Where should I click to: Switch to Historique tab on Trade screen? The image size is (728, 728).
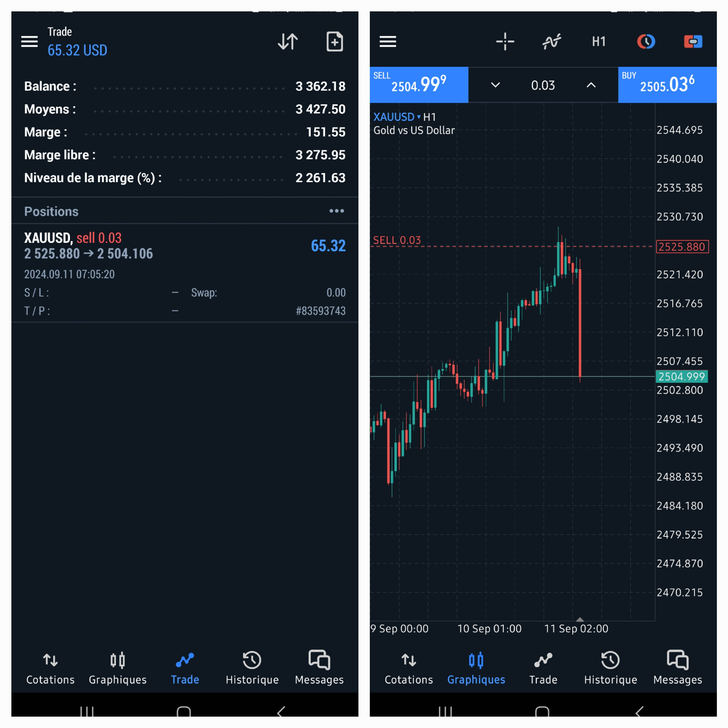click(252, 667)
